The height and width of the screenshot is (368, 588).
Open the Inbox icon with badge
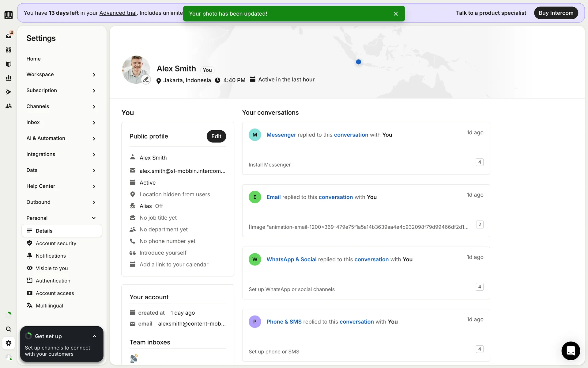[x=9, y=36]
